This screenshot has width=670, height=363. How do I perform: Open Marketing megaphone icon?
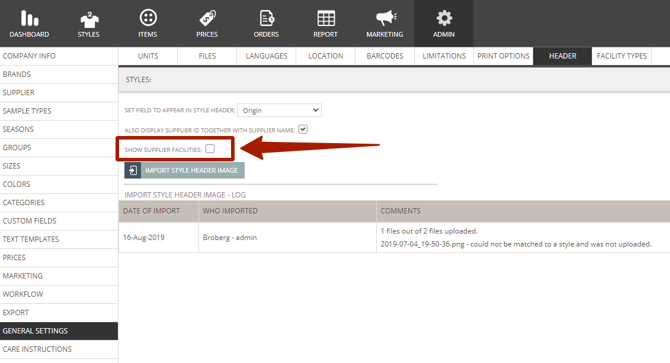[386, 18]
